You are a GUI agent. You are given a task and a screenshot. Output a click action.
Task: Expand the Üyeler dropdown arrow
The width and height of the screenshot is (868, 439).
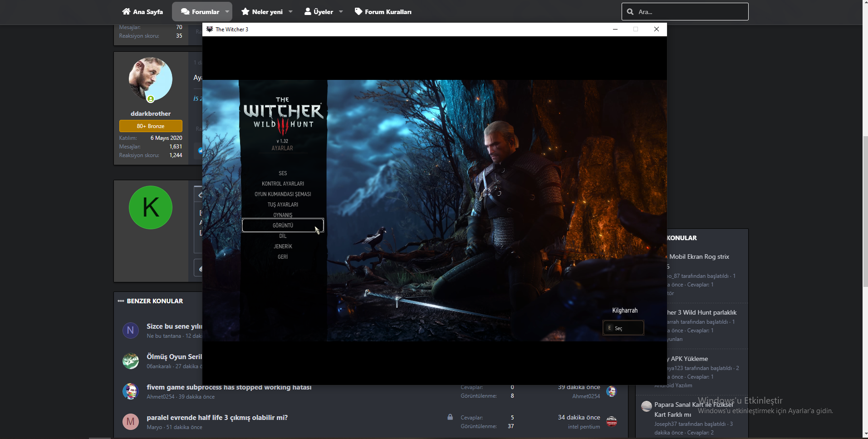click(x=341, y=12)
